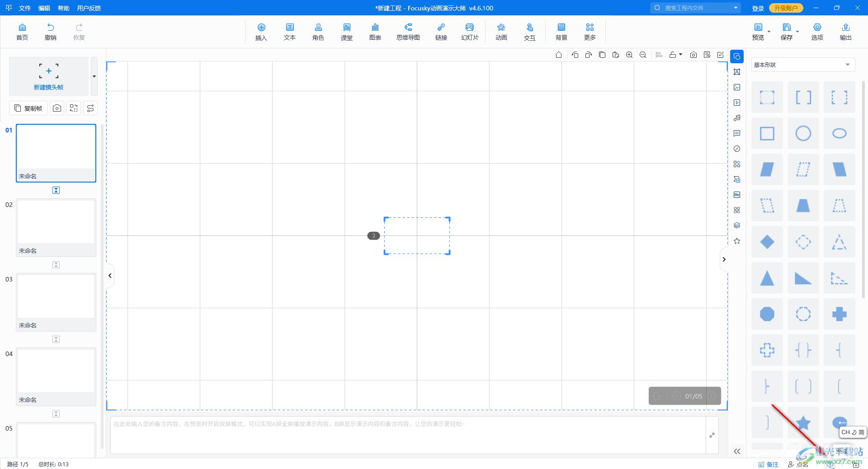Expand the 新建镜头帧 dropdown arrow
Viewport: 868px width, 469px height.
tap(94, 76)
